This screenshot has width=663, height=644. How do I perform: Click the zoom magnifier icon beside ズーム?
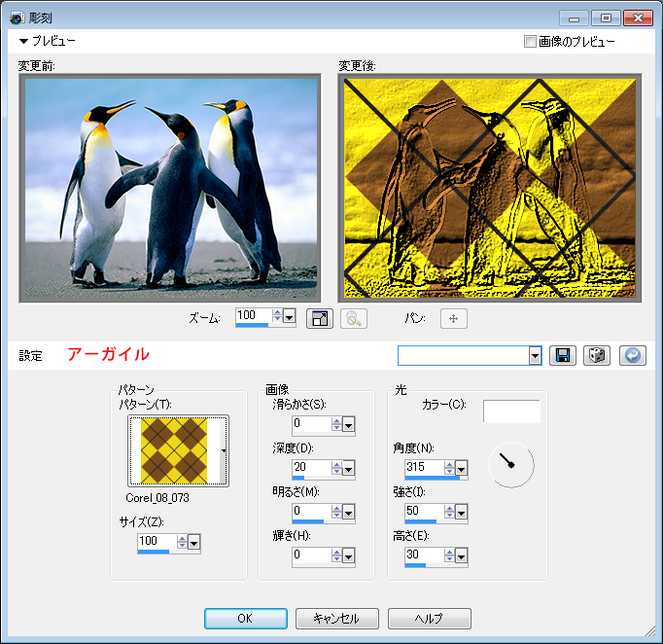pos(353,318)
